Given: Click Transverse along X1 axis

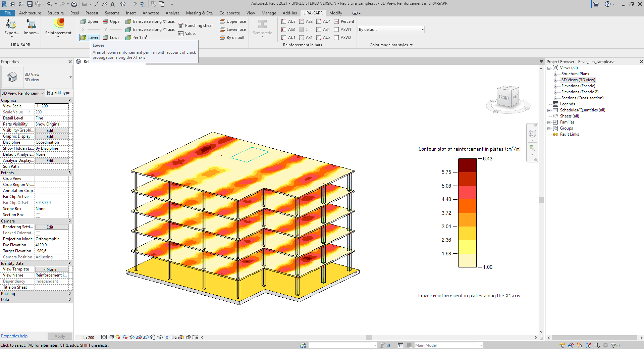Looking at the screenshot, I should coord(150,21).
